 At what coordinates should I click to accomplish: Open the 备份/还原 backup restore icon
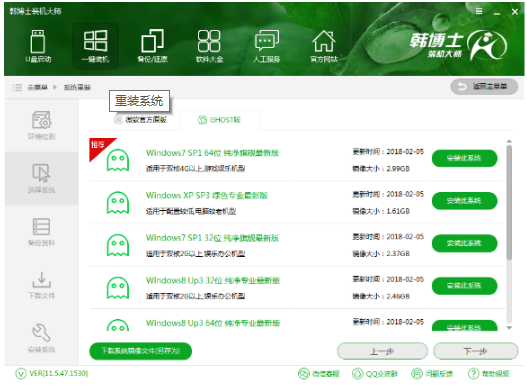(152, 41)
